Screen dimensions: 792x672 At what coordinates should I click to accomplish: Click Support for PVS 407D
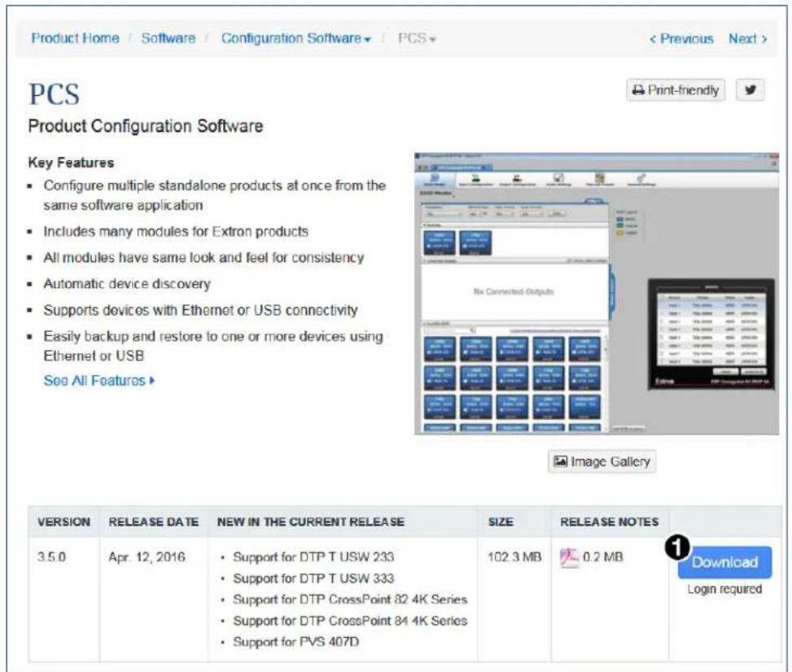(296, 642)
